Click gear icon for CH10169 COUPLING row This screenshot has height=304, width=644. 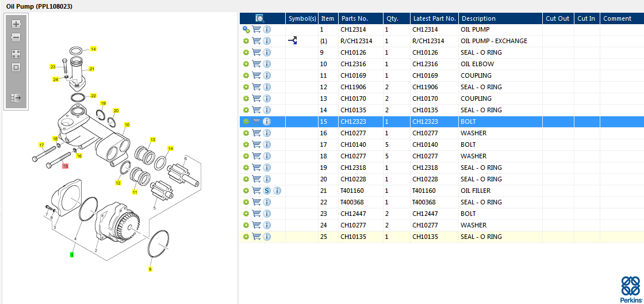(x=246, y=75)
